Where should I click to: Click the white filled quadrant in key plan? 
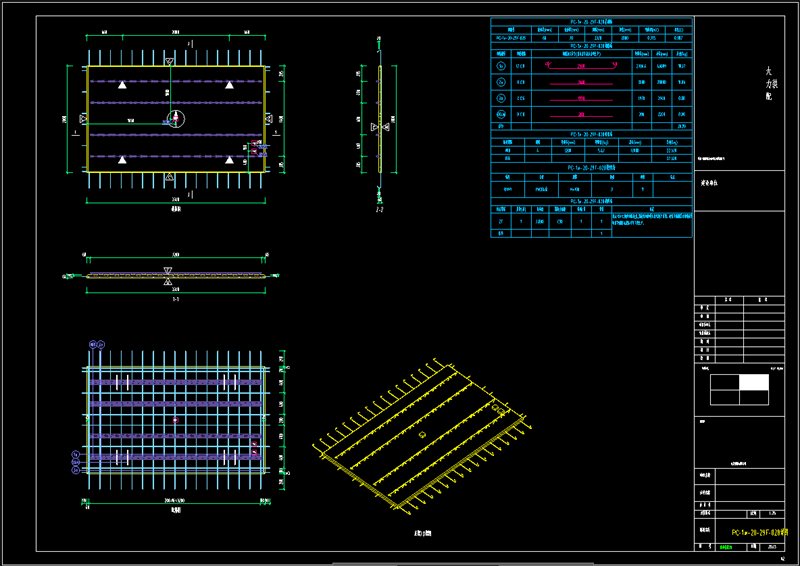tap(754, 382)
